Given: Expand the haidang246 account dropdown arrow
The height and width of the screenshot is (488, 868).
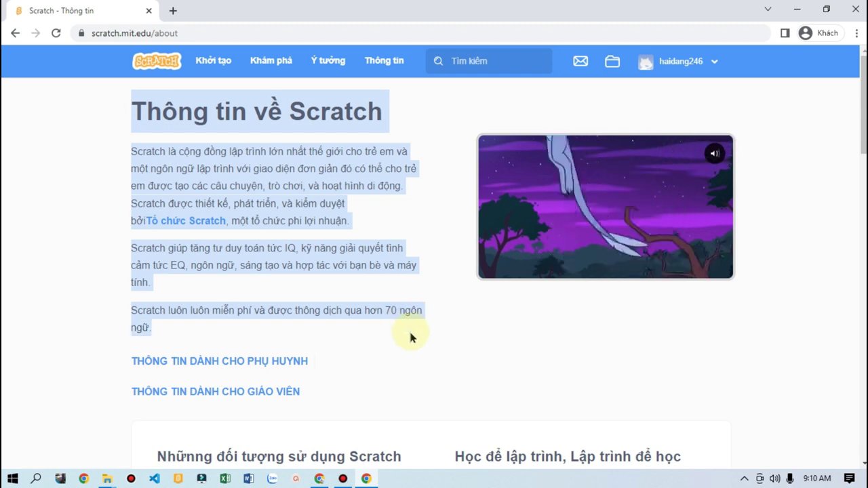Looking at the screenshot, I should click(715, 62).
